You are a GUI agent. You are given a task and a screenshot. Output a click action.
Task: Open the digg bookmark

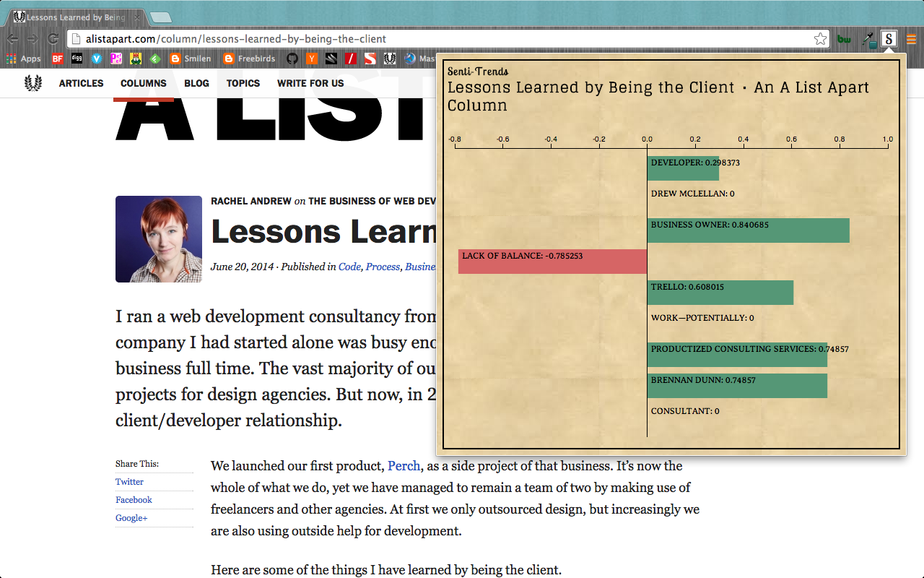[77, 59]
